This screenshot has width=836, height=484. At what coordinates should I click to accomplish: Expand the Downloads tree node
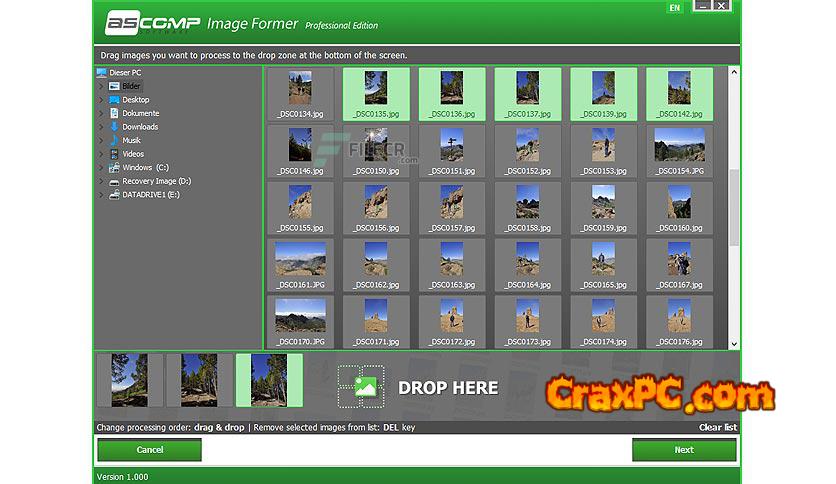(101, 127)
